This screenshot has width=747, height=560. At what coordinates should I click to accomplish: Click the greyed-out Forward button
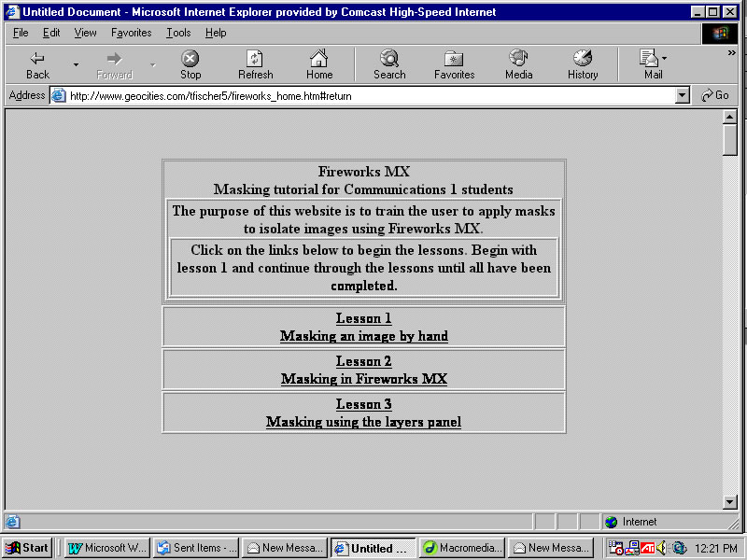click(114, 65)
